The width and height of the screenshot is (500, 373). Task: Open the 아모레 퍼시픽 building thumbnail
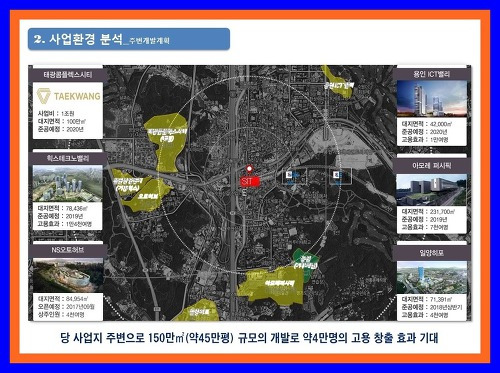coord(431,190)
